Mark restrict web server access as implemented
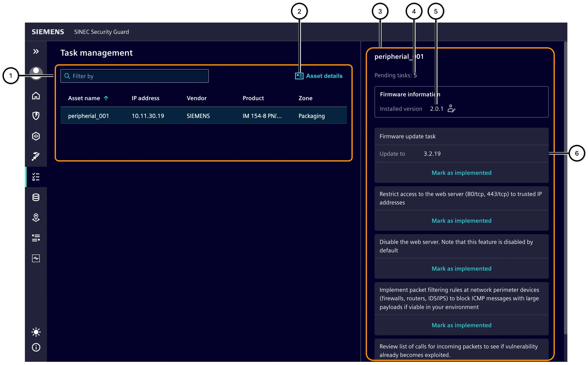This screenshot has height=365, width=588. pyautogui.click(x=461, y=221)
